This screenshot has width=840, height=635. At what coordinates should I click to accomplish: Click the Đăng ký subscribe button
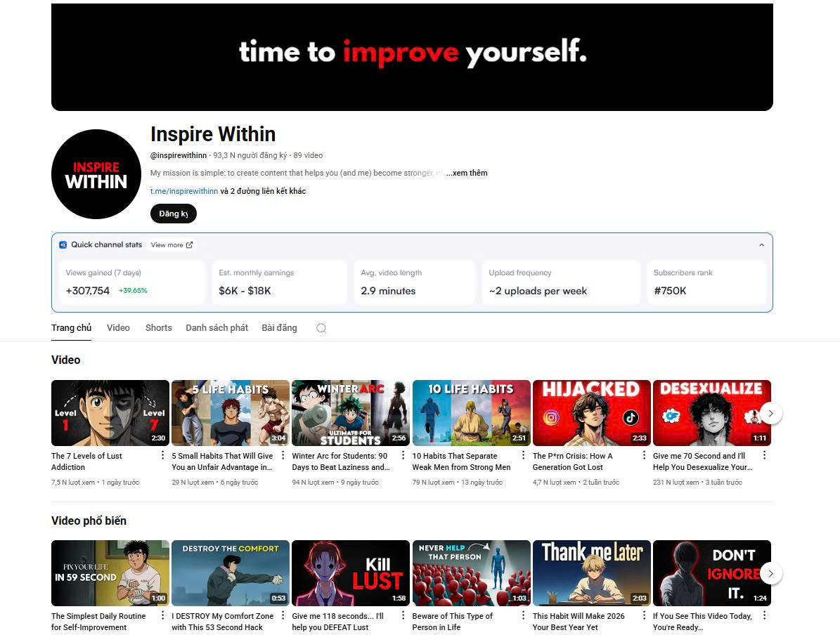173,214
